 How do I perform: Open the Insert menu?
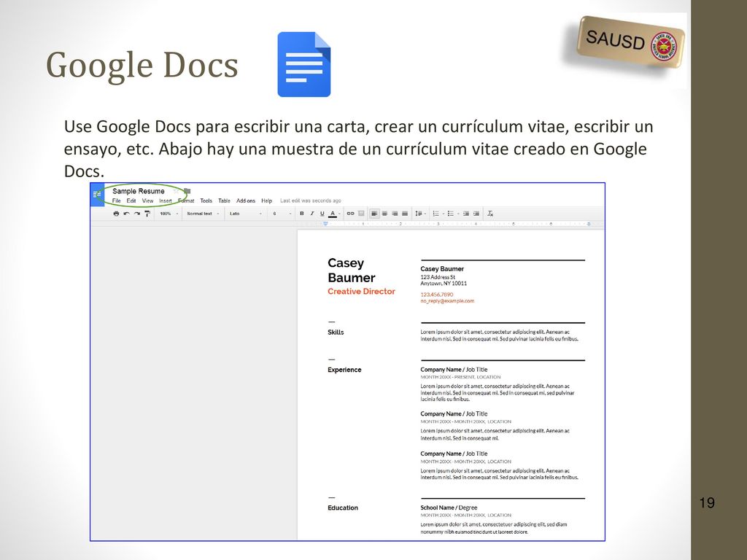(166, 201)
